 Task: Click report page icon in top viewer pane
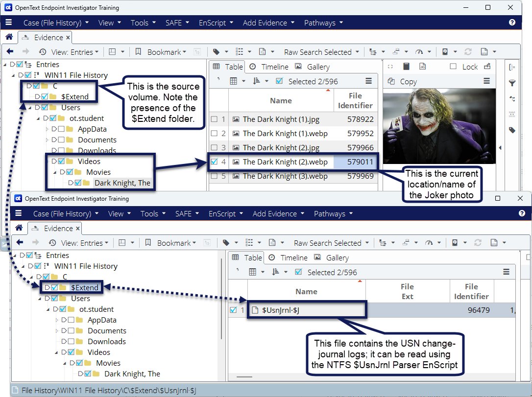tap(422, 67)
